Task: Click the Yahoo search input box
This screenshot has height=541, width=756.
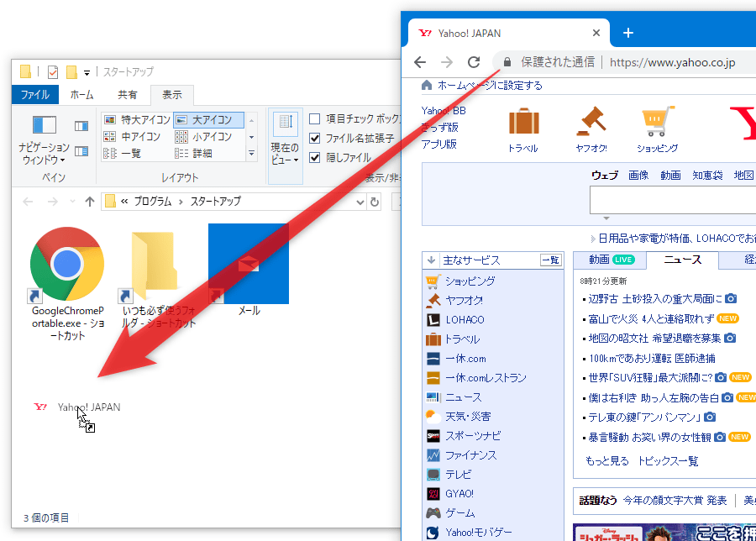Action: click(x=673, y=200)
